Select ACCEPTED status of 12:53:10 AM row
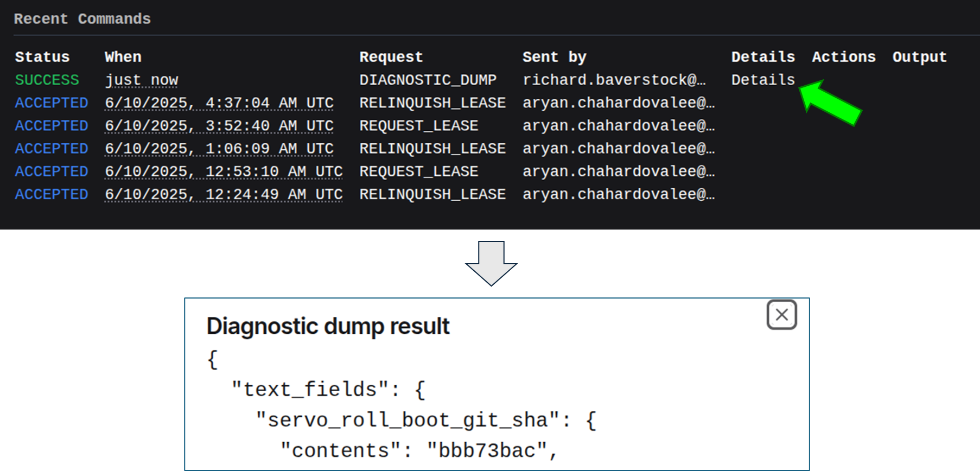Viewport: 980px width, 471px height. [x=52, y=171]
